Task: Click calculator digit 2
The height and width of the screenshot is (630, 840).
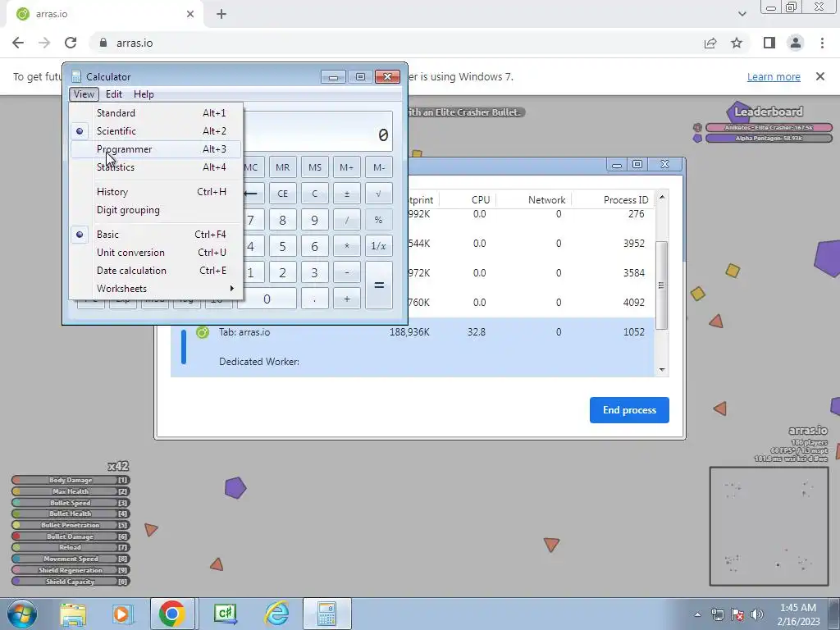Action: (283, 272)
